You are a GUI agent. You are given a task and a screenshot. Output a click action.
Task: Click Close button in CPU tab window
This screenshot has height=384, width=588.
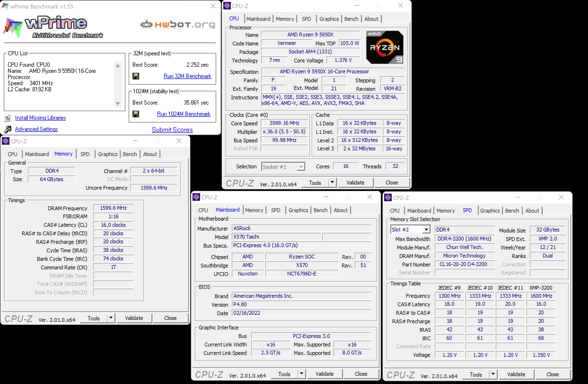[x=392, y=183]
